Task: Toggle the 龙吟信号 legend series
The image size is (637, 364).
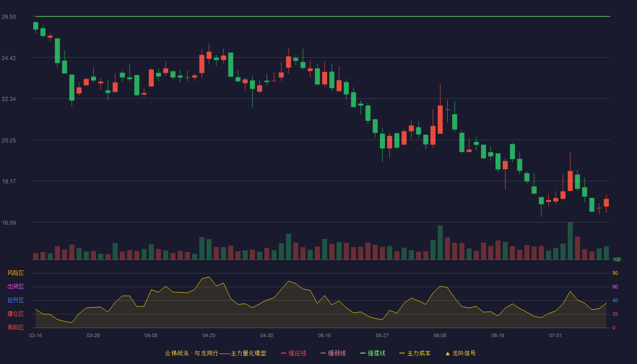Action: coord(460,353)
